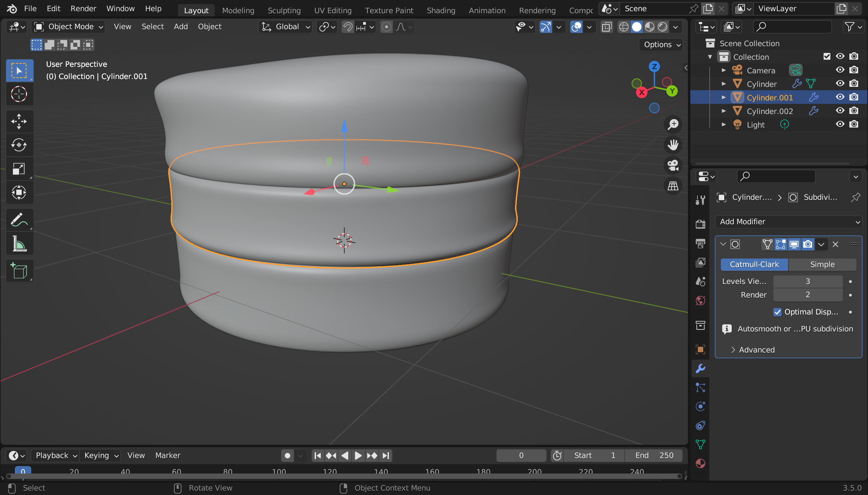Jump to start frame

coord(318,456)
